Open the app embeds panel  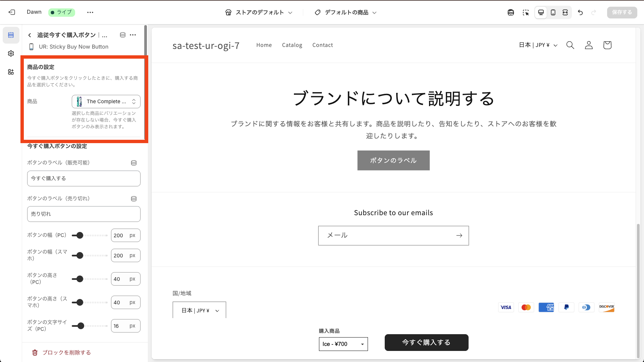click(x=11, y=72)
